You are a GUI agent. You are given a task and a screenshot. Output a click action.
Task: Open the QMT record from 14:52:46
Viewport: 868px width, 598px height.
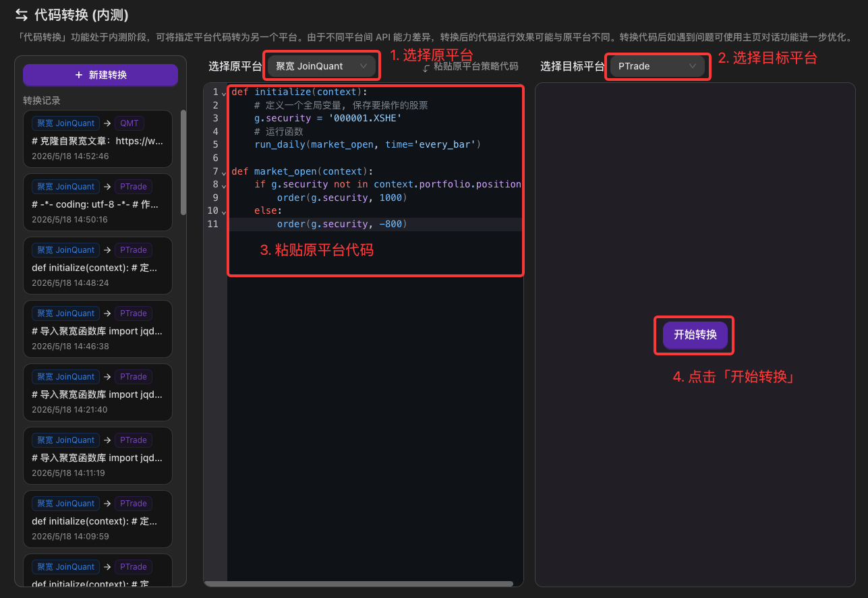pyautogui.click(x=98, y=138)
